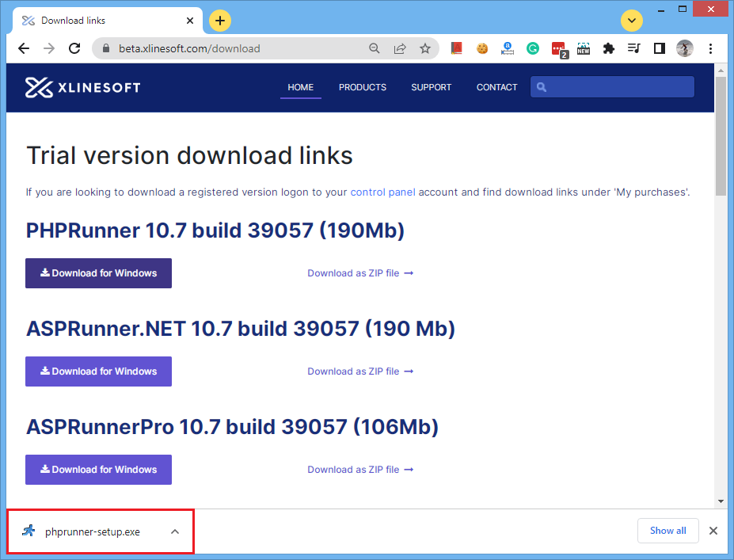Maximize the browser window
Image resolution: width=734 pixels, height=560 pixels.
click(x=683, y=10)
